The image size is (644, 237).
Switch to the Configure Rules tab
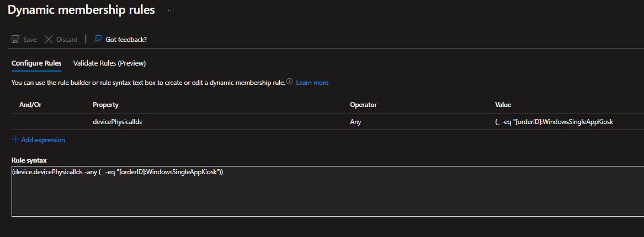tap(36, 63)
